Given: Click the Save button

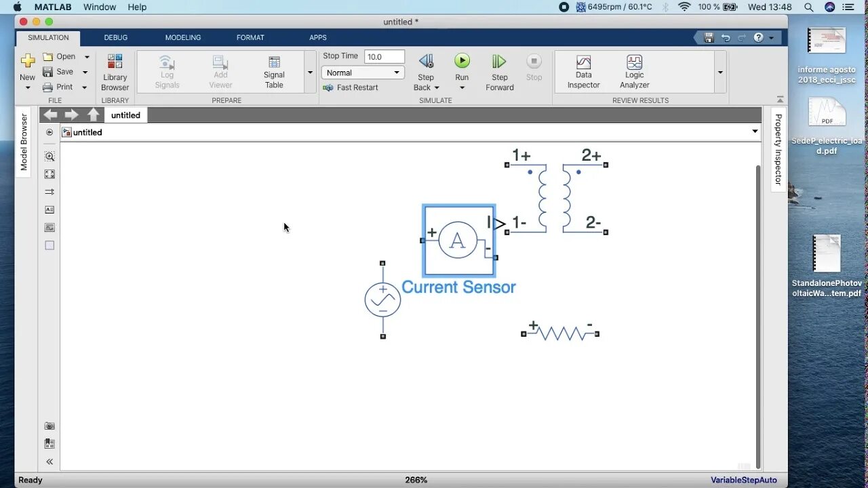Looking at the screenshot, I should [x=58, y=72].
